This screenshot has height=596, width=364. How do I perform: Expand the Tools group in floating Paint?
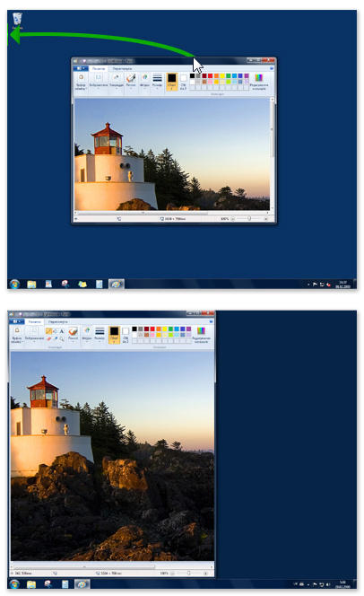pyautogui.click(x=117, y=82)
